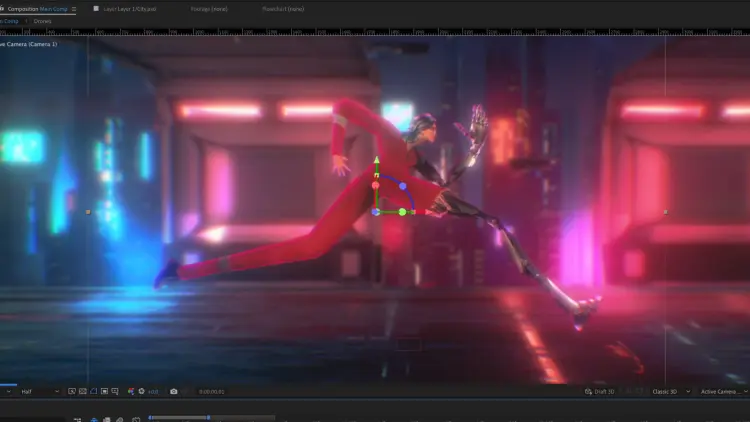
Task: Click the timeline time navigator end handle
Action: click(x=209, y=418)
